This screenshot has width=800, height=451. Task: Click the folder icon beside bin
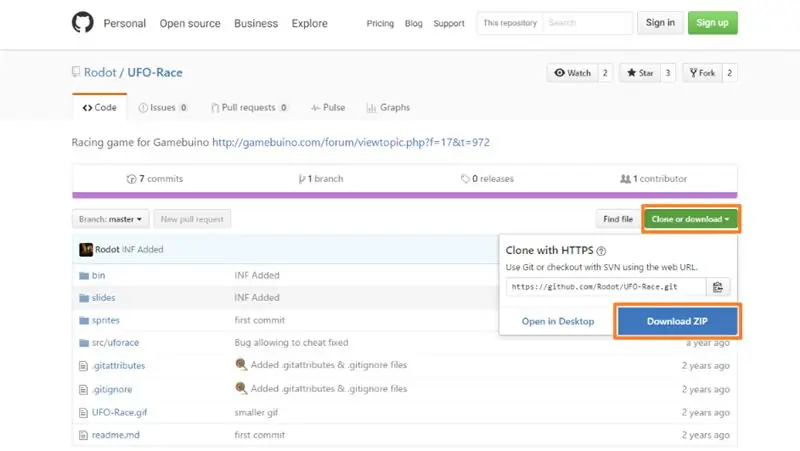coord(84,275)
